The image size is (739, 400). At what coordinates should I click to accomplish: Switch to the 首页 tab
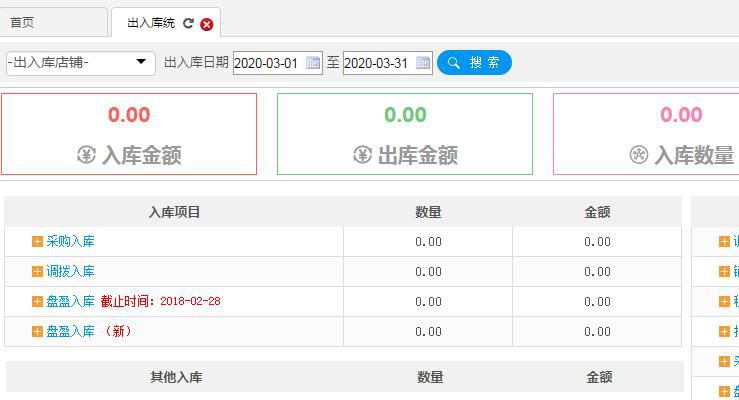coord(52,22)
